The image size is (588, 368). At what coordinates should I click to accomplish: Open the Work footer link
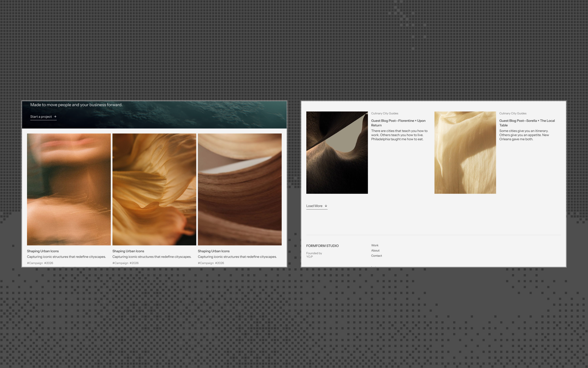(x=375, y=245)
